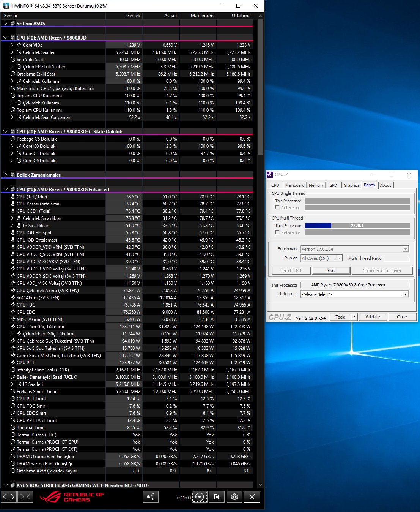Screen dimensions: 420x512
Task: Expand the Bellek Zamanlamaları group
Action: pyautogui.click(x=5, y=175)
